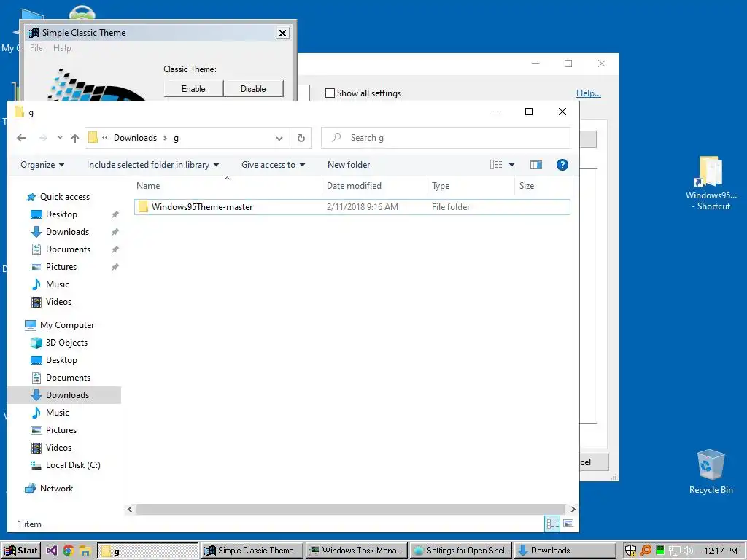Enable Classic Theme in Simple Classic Theme

[x=193, y=89]
